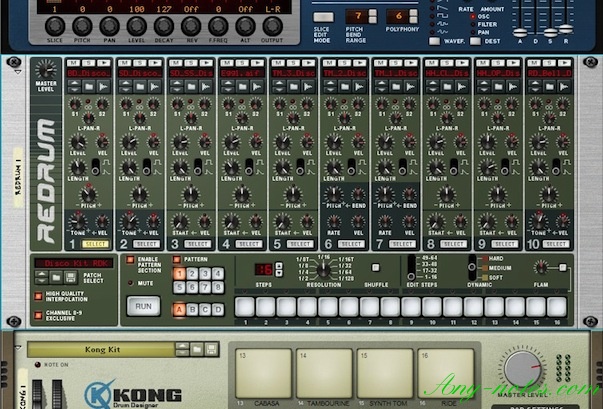Step the Pitch Bend Range arrows
Viewport: 603px width, 409px height.
point(373,17)
